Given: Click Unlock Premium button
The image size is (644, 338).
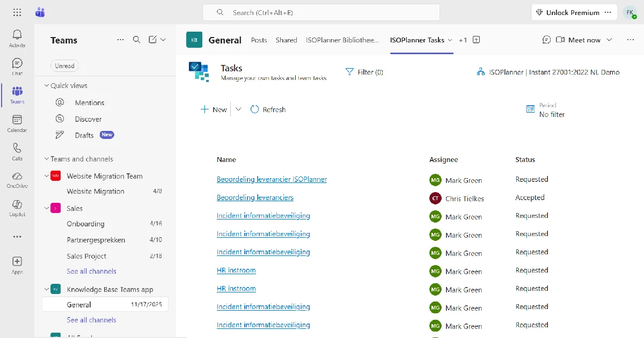Looking at the screenshot, I should [x=567, y=12].
